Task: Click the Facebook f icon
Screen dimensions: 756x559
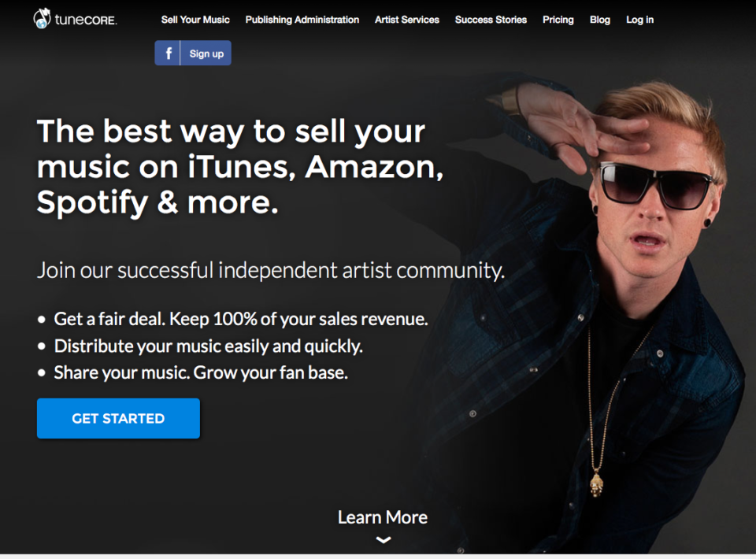Action: pos(168,53)
